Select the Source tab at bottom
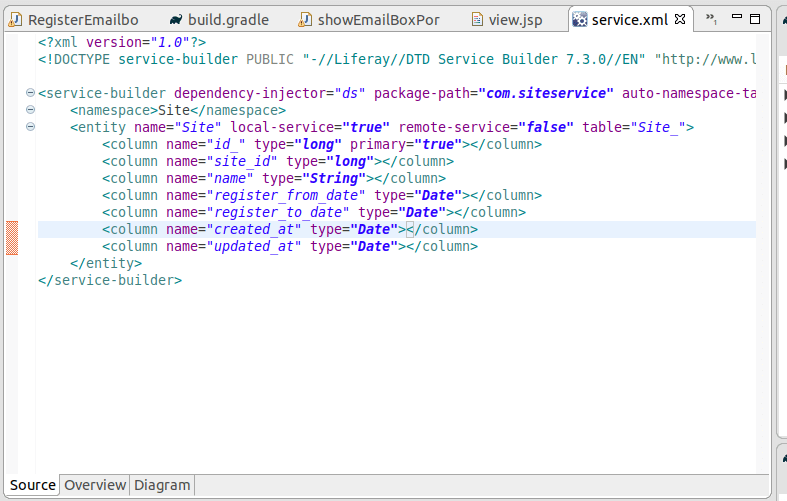 pyautogui.click(x=33, y=485)
